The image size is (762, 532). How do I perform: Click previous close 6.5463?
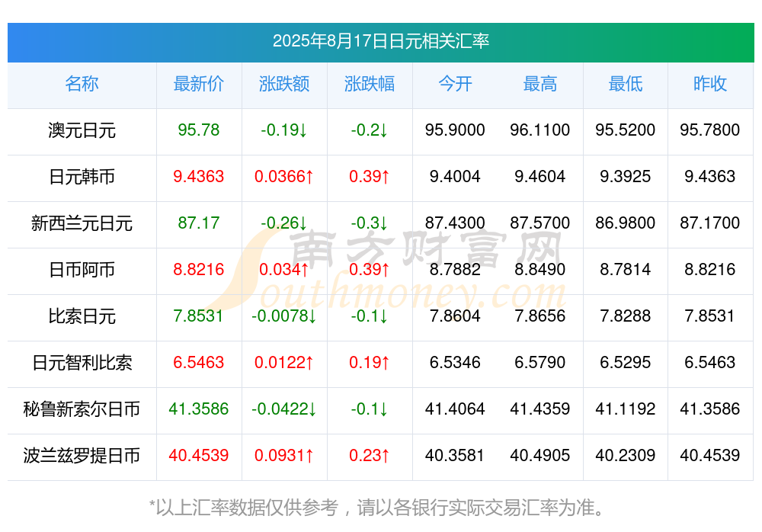(710, 363)
